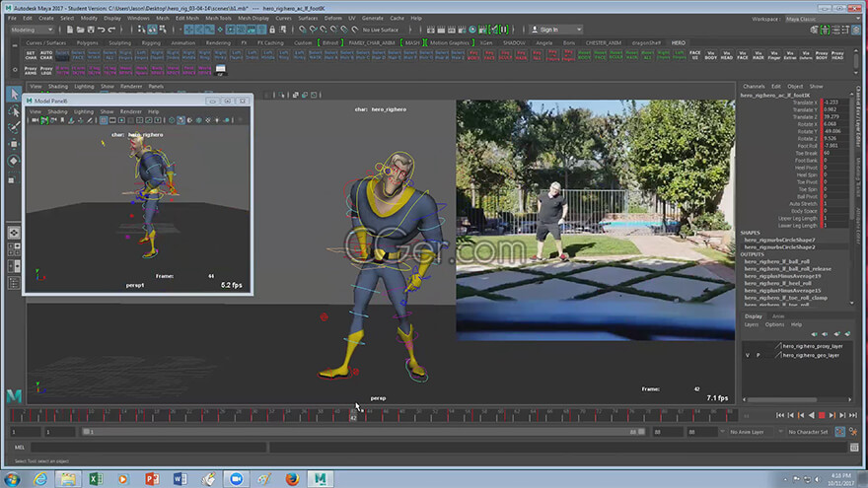Toggle auto keyframe button
Viewport: 868px width, 488px height.
(839, 432)
